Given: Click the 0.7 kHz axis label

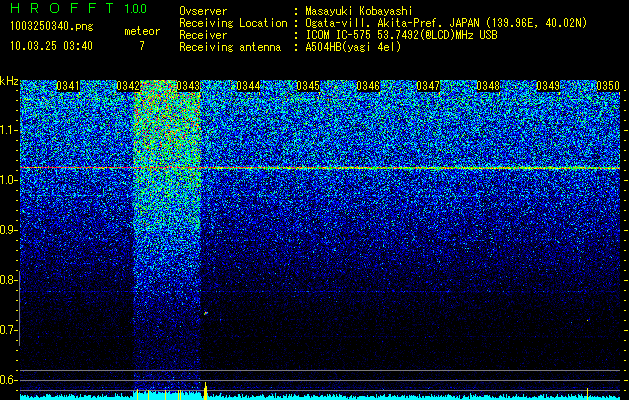Looking at the screenshot, I should point(9,330).
